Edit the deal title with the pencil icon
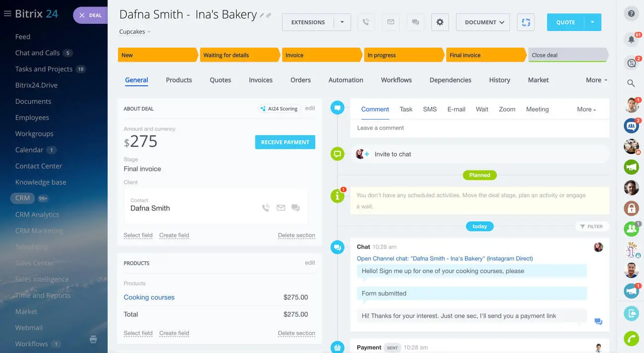This screenshot has width=644, height=353. click(262, 15)
